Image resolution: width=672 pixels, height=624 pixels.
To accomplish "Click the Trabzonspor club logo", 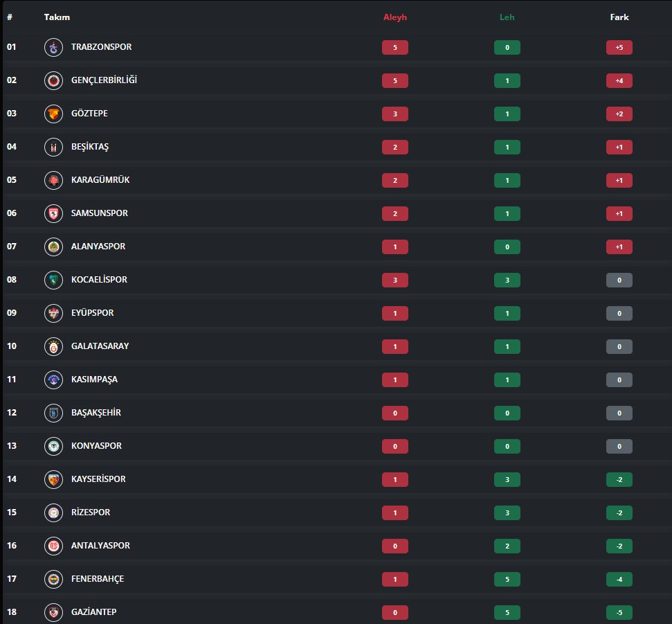I will point(53,48).
